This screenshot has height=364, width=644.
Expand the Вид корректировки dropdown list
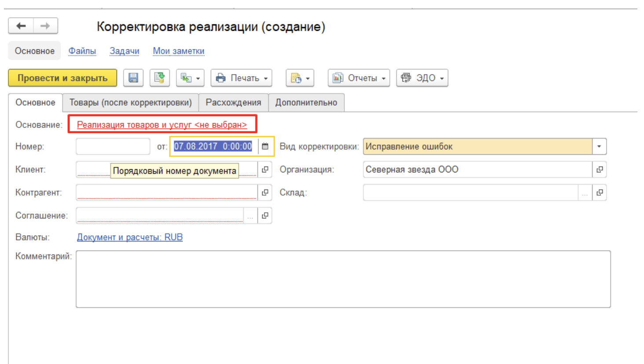(599, 146)
